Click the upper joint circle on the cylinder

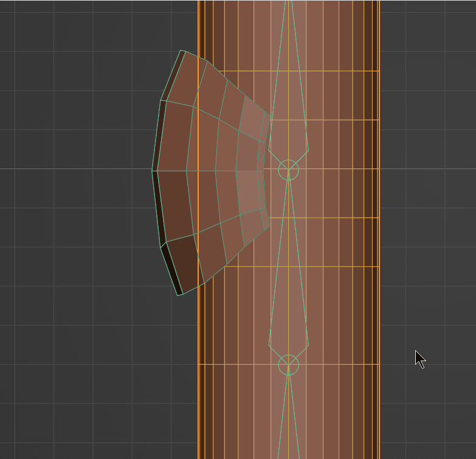click(288, 170)
